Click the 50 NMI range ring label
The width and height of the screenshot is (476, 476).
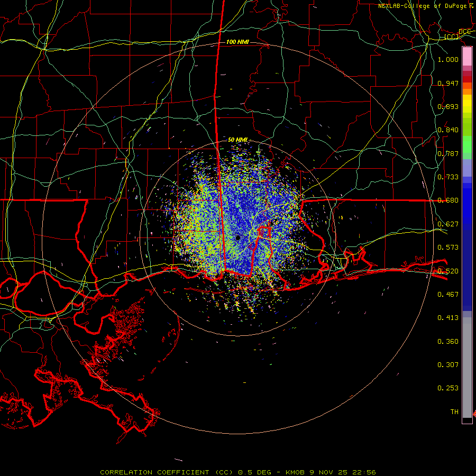(x=237, y=140)
